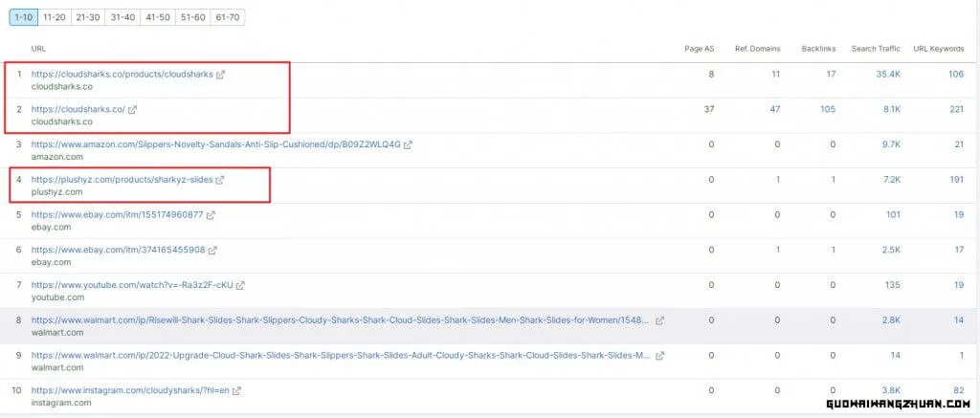Viewport: 980px width, 418px height.
Task: Click the 106 URL keywords value
Action: tap(956, 75)
